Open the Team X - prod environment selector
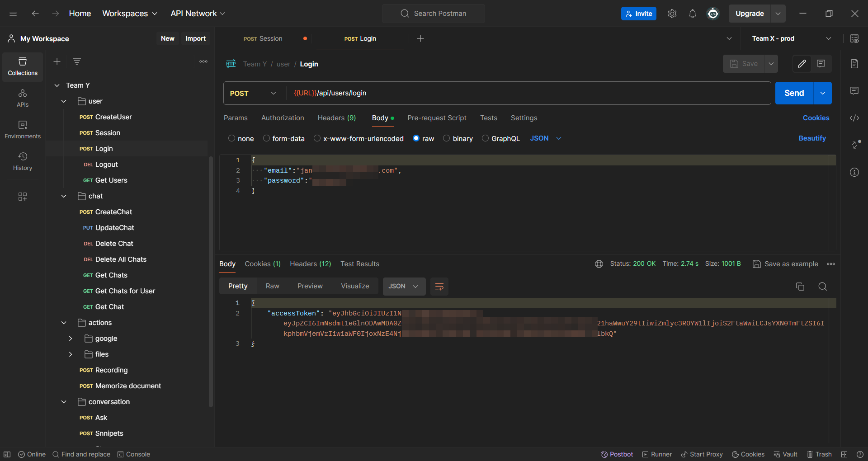Viewport: 868px width, 461px height. pos(791,39)
